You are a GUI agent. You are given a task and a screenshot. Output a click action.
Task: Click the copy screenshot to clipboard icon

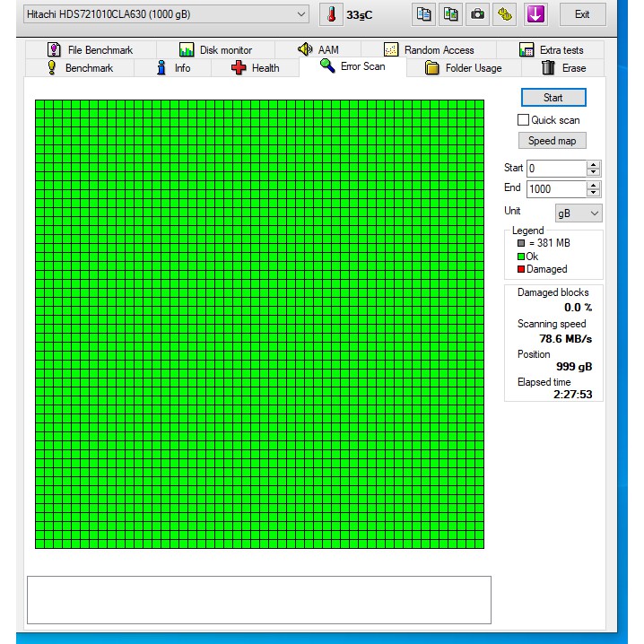click(x=451, y=14)
